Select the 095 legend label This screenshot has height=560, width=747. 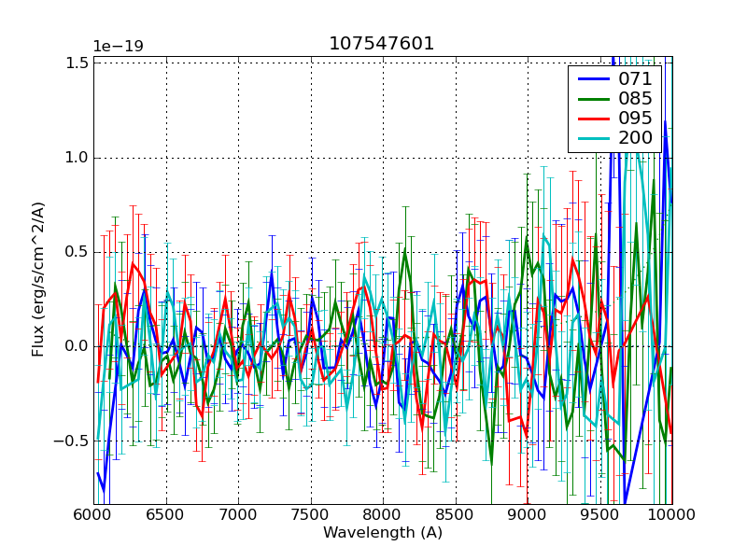pyautogui.click(x=635, y=119)
